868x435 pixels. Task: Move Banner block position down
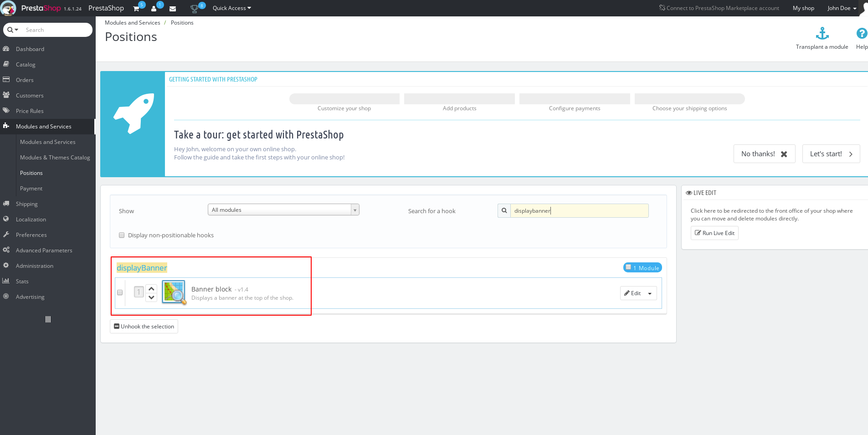pos(152,297)
